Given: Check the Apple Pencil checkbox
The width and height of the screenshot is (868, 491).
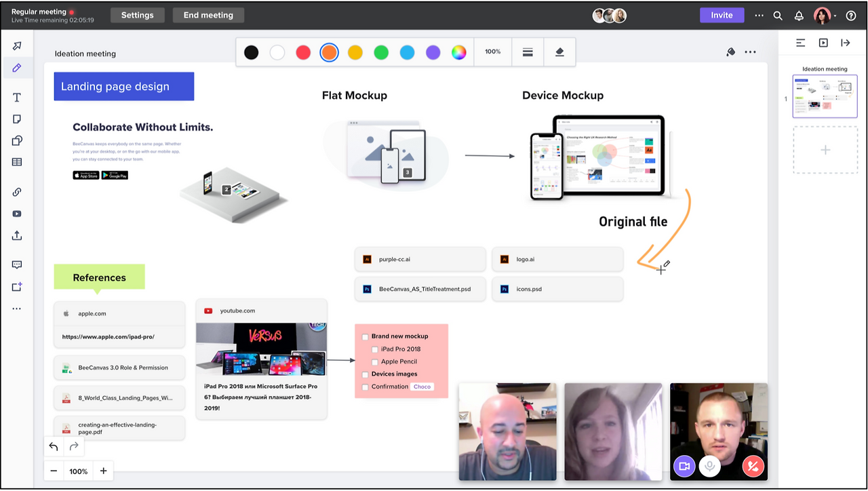Looking at the screenshot, I should pyautogui.click(x=374, y=361).
